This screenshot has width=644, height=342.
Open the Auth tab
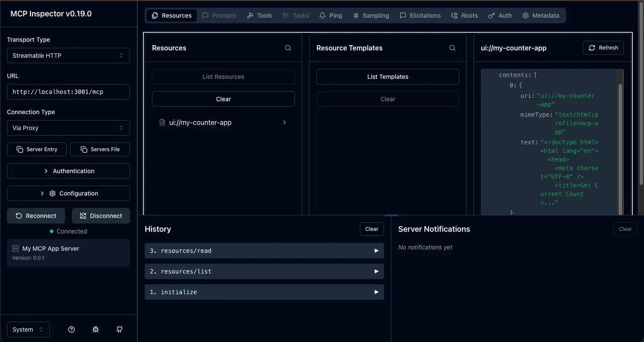tap(500, 16)
